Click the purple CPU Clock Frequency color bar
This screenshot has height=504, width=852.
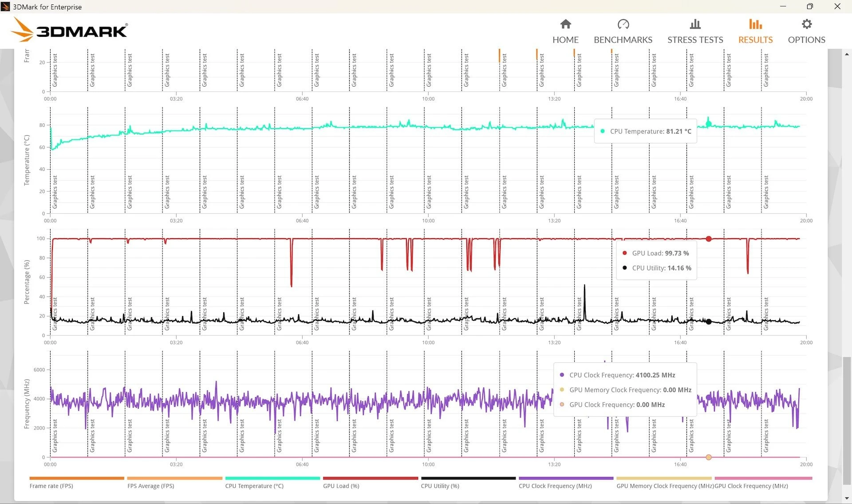pos(566,478)
